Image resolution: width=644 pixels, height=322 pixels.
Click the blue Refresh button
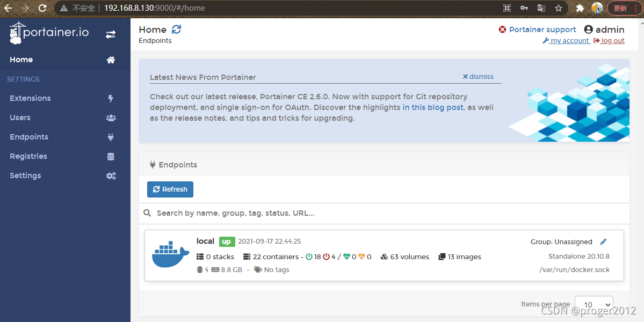(x=170, y=189)
